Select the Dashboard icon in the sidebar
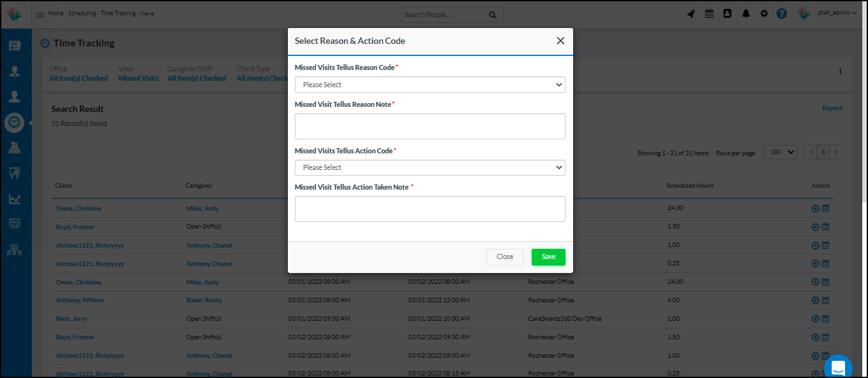This screenshot has width=868, height=378. point(14,45)
